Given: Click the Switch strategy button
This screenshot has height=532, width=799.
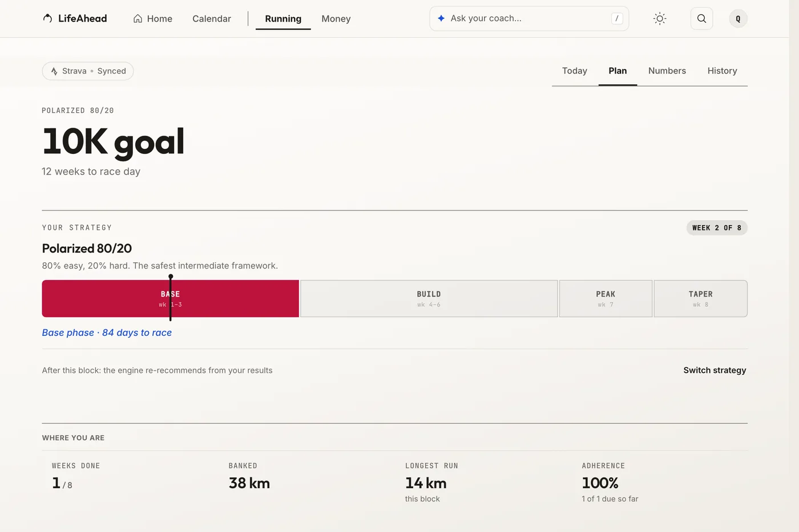Looking at the screenshot, I should [715, 370].
